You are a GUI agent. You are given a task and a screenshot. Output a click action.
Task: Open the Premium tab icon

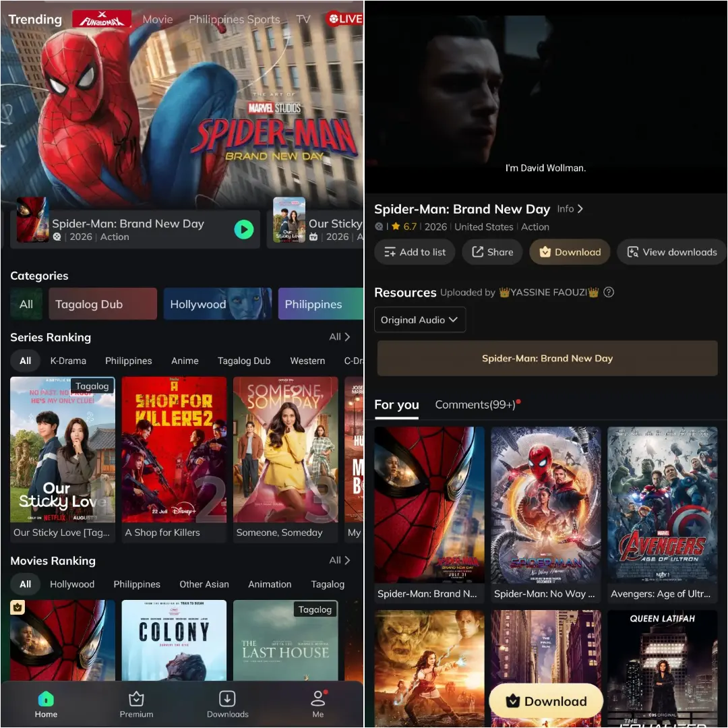(x=136, y=699)
